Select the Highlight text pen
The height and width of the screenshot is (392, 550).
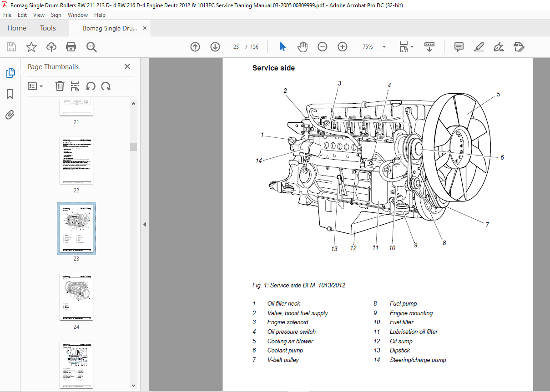coord(479,47)
